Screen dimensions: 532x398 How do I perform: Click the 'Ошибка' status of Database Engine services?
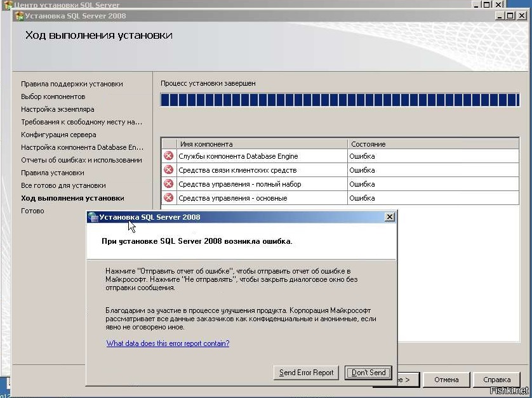pyautogui.click(x=362, y=156)
